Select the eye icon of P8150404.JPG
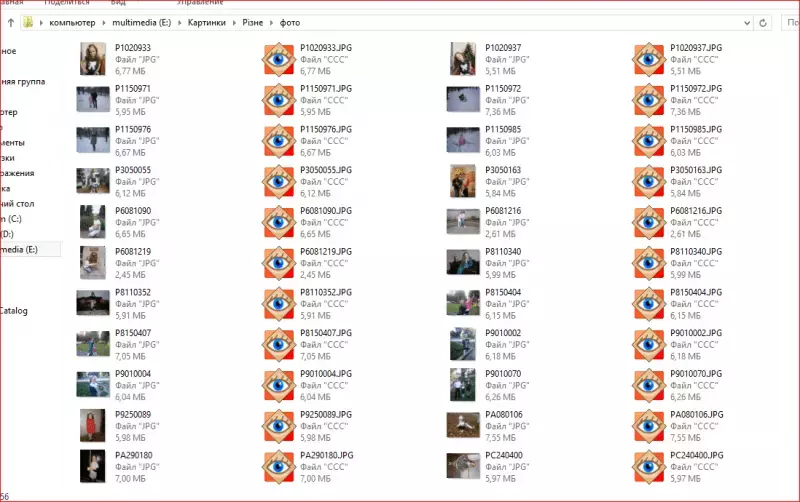The width and height of the screenshot is (800, 502). (649, 304)
